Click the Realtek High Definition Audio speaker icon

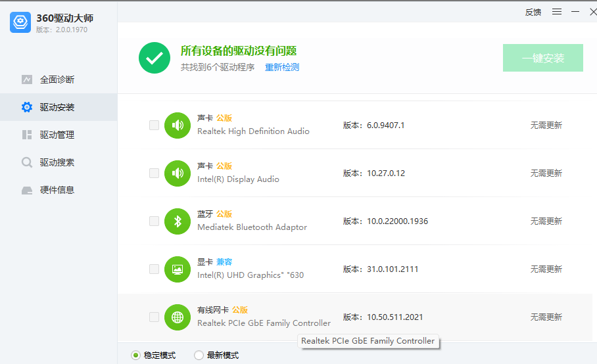(x=178, y=125)
